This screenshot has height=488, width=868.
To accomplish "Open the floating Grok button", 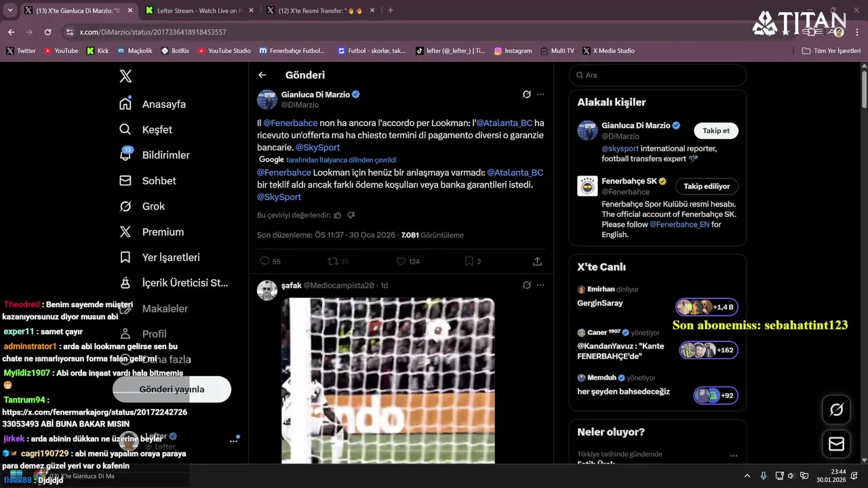I will click(836, 409).
